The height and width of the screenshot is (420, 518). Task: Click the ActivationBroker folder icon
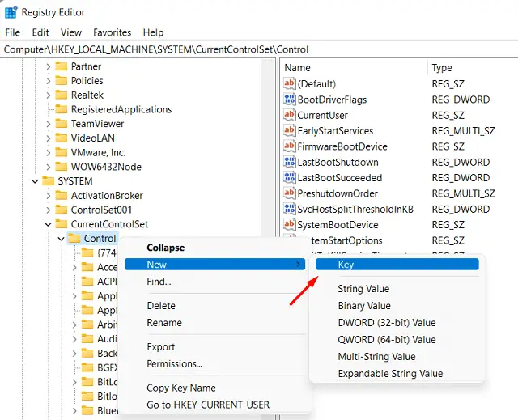(x=62, y=196)
